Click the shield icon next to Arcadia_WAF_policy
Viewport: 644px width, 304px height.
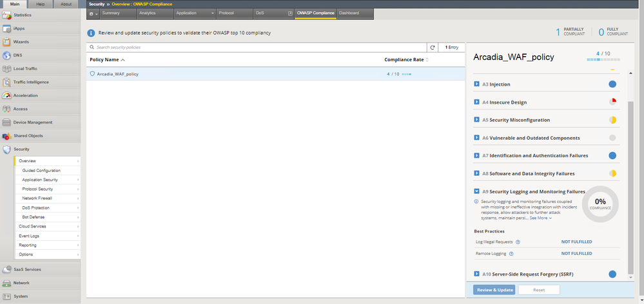pyautogui.click(x=92, y=74)
